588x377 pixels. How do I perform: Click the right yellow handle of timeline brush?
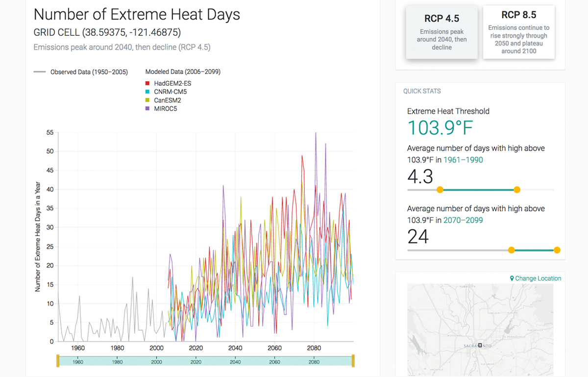tap(353, 362)
